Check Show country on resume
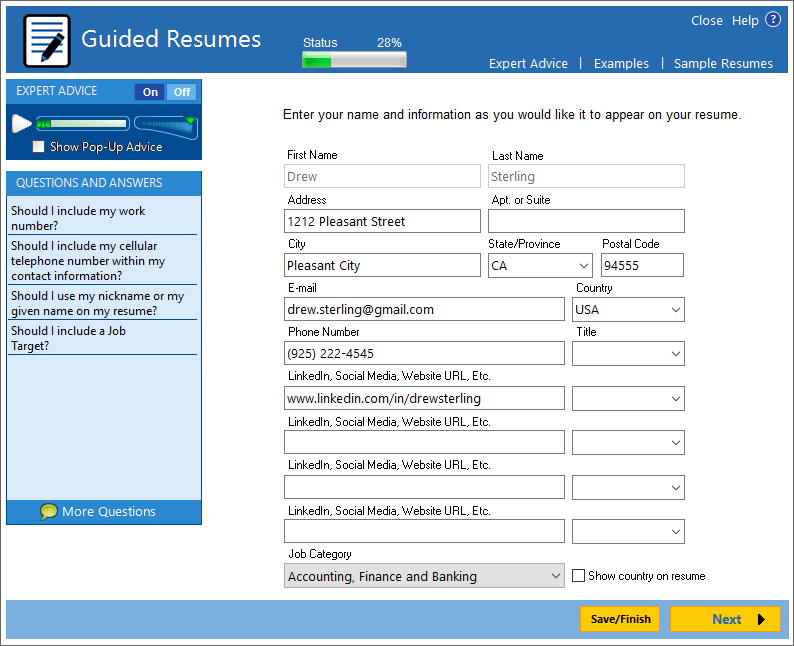This screenshot has height=646, width=794. pyautogui.click(x=578, y=576)
